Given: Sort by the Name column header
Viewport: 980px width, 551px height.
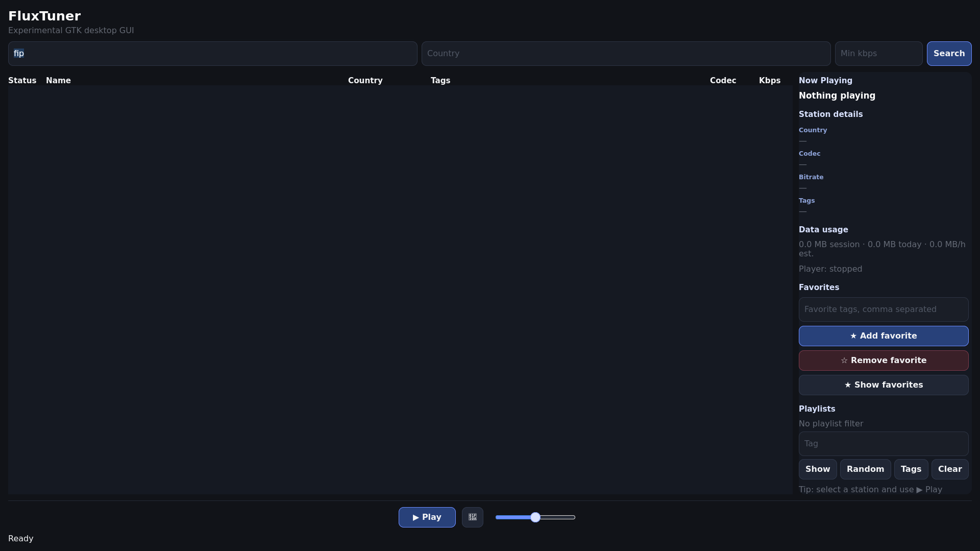Looking at the screenshot, I should coord(58,81).
